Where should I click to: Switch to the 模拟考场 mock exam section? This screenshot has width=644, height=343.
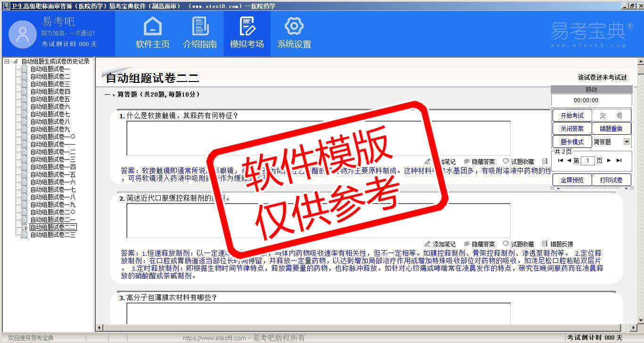tap(247, 33)
